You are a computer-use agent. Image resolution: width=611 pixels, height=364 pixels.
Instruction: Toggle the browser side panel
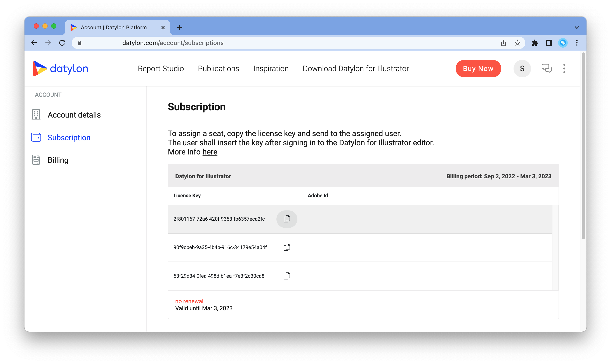click(549, 43)
